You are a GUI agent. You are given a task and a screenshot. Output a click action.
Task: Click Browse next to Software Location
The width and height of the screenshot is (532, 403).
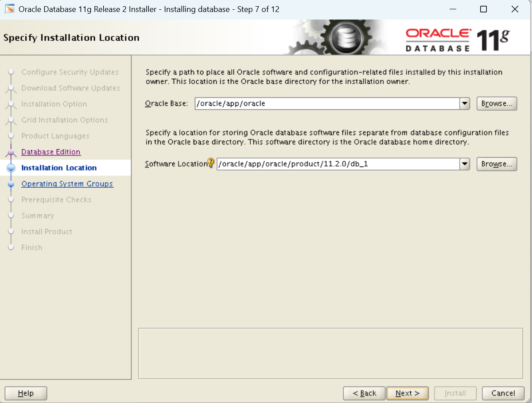[497, 163]
